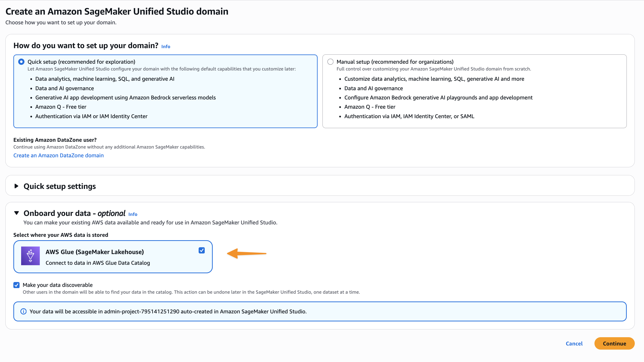Collapse Onboard your data section
Screen dimensions: 644x362
pyautogui.click(x=17, y=213)
